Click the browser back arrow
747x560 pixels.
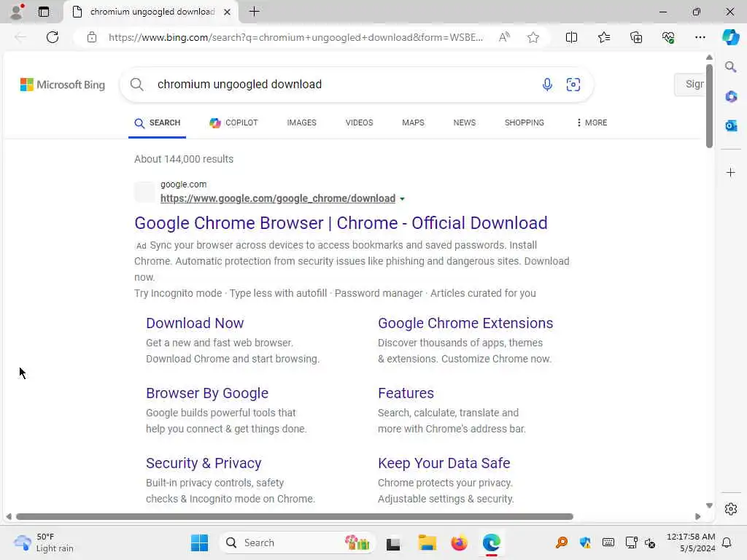[20, 37]
